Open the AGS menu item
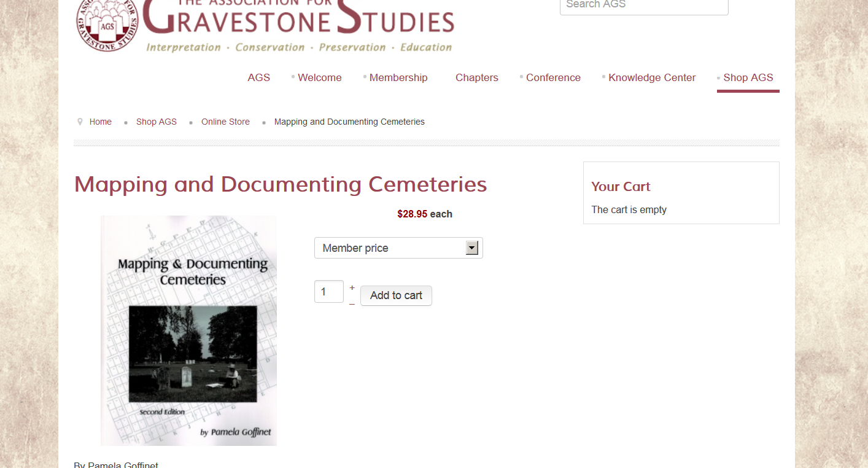 coord(259,77)
